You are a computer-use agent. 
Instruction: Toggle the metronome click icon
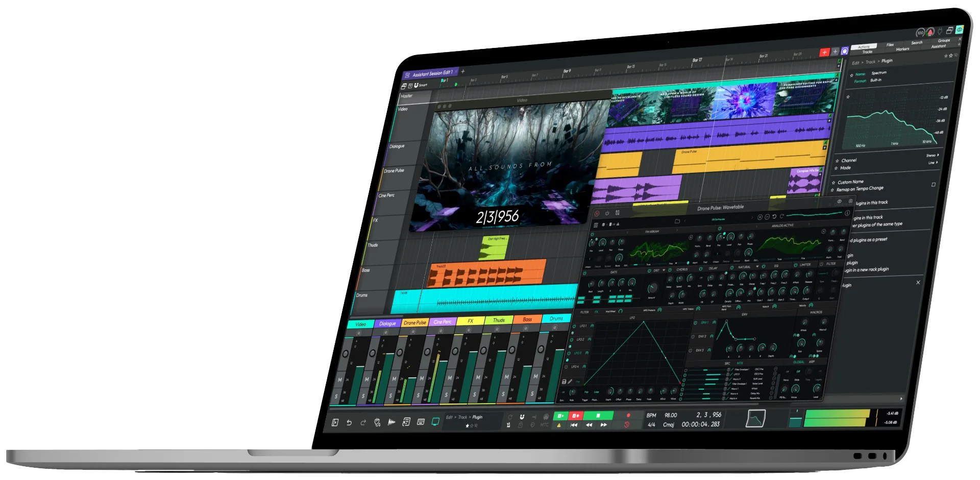pos(508,424)
